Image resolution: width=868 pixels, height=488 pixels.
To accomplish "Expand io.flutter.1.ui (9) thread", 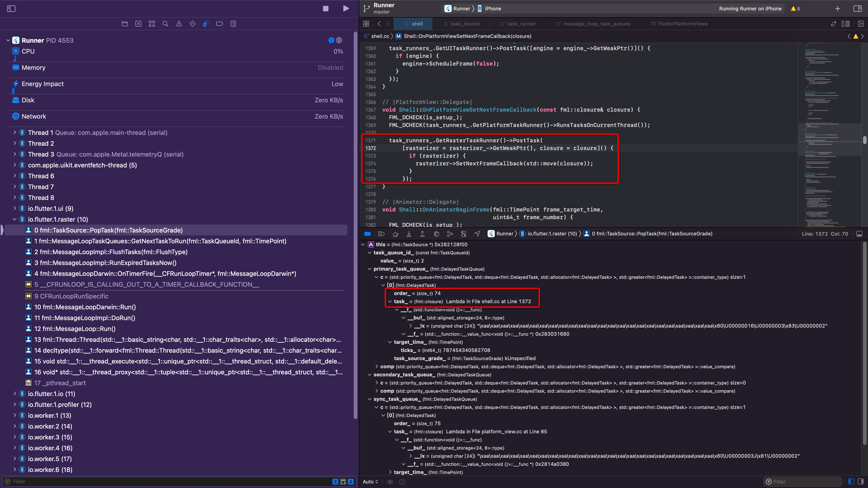I will (x=14, y=209).
